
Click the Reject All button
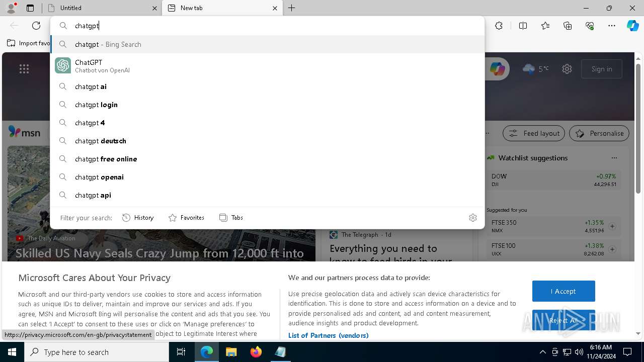(563, 320)
